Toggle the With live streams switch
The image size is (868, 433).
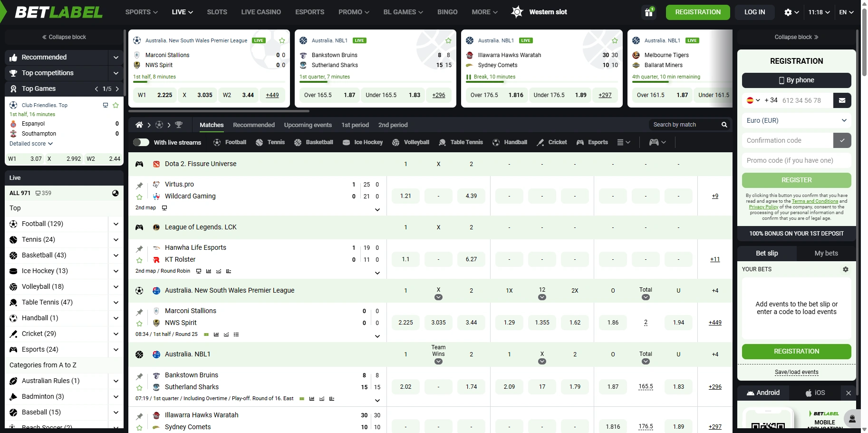(141, 142)
